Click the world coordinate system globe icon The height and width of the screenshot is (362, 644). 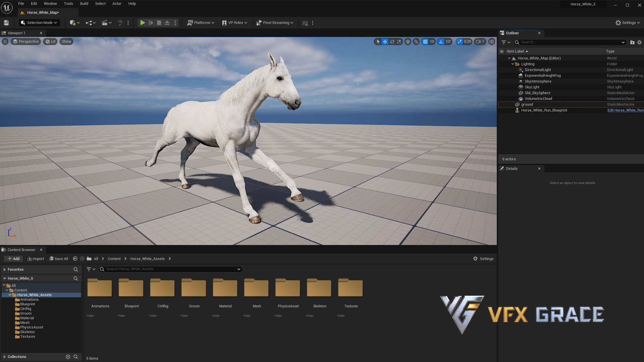pos(408,42)
